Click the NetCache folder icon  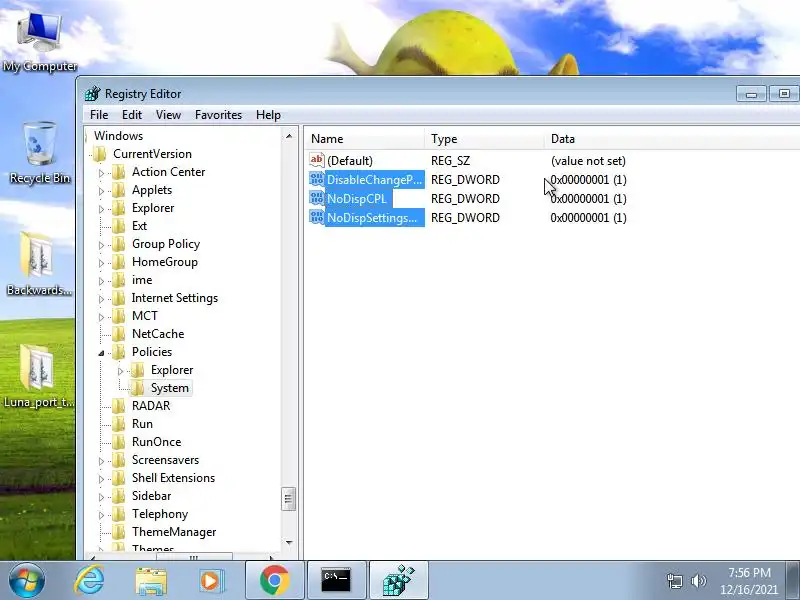(x=119, y=334)
